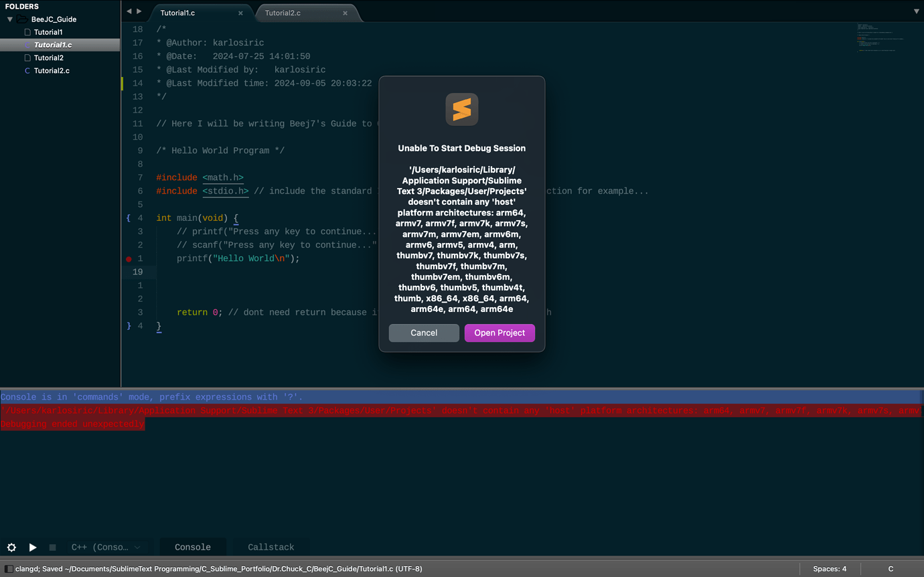Click the @Date comment line
Viewport: 924px width, 577px height.
[233, 56]
